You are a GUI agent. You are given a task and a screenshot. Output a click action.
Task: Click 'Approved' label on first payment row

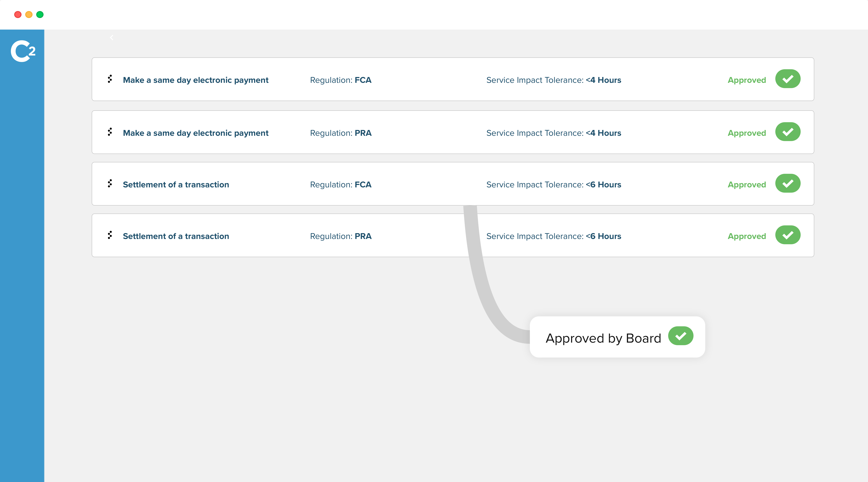(x=746, y=80)
